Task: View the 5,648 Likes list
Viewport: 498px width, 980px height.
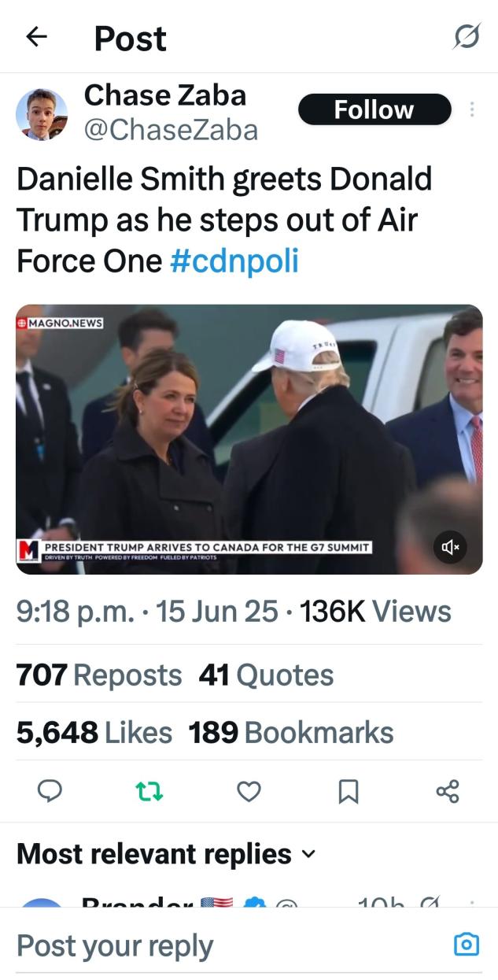Action: pos(94,733)
